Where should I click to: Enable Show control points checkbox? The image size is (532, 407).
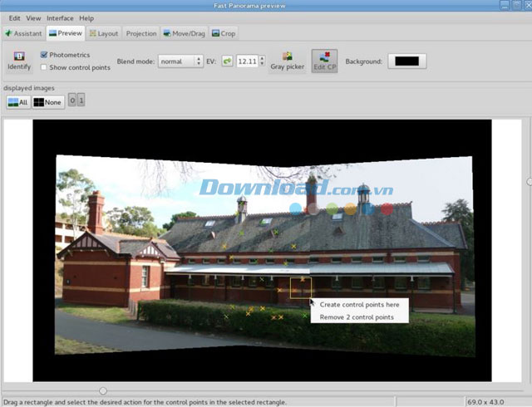(x=44, y=67)
